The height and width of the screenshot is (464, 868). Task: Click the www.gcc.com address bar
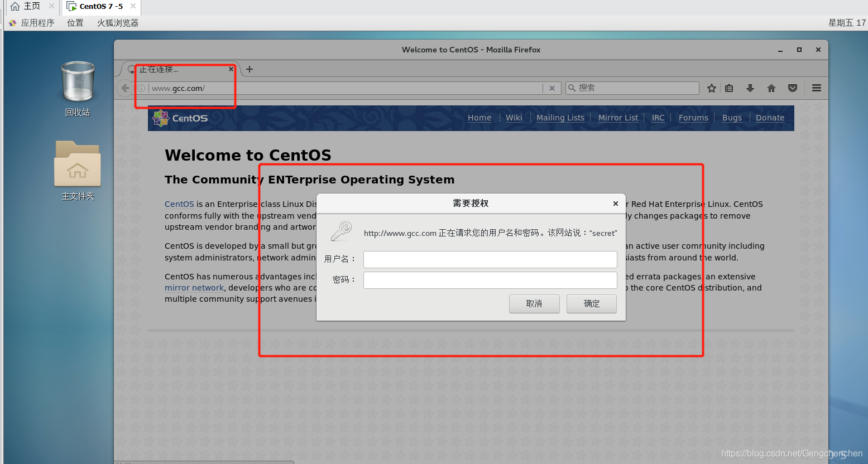346,88
